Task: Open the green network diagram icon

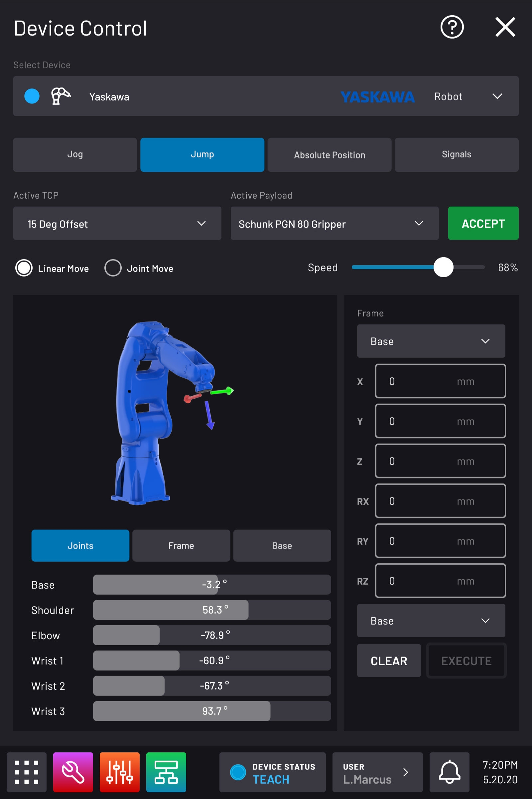Action: coord(166,772)
